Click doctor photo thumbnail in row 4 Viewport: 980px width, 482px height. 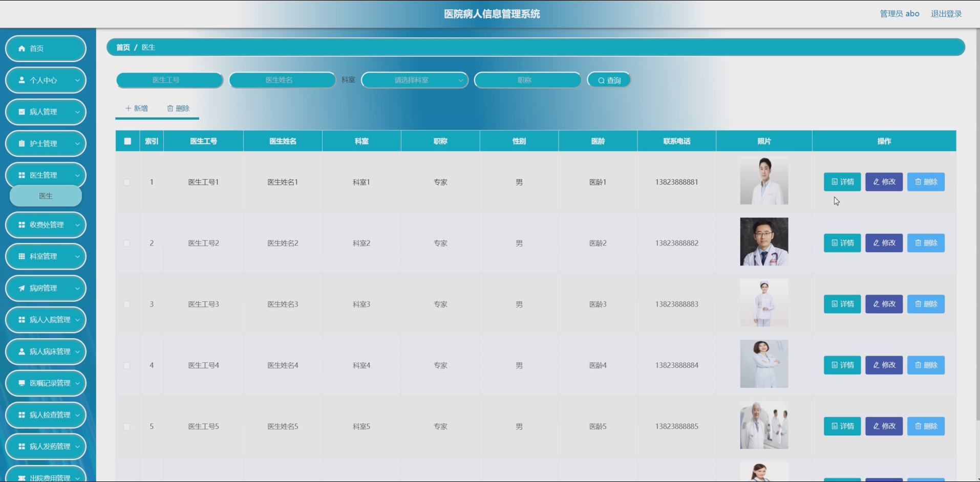pyautogui.click(x=764, y=364)
